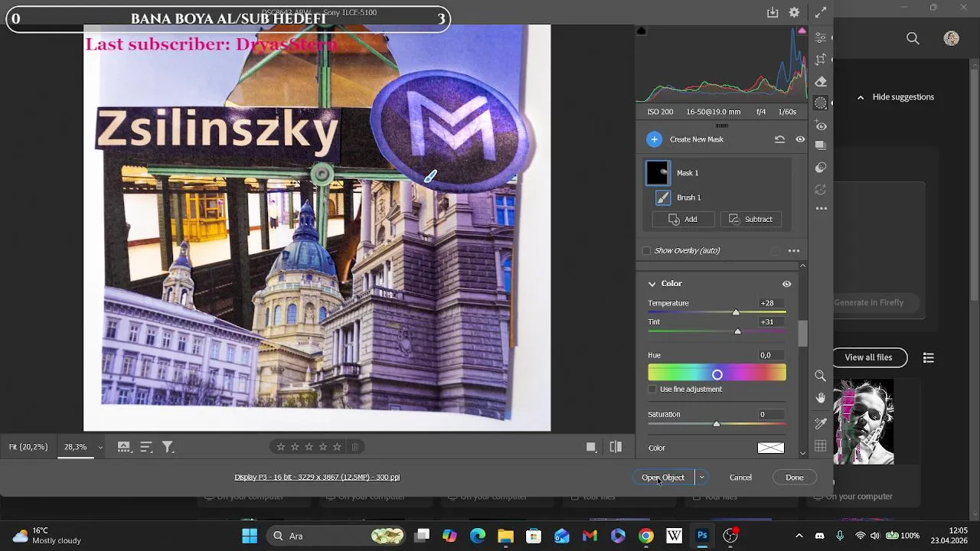Reset masks with the undo arrow icon

tap(779, 139)
